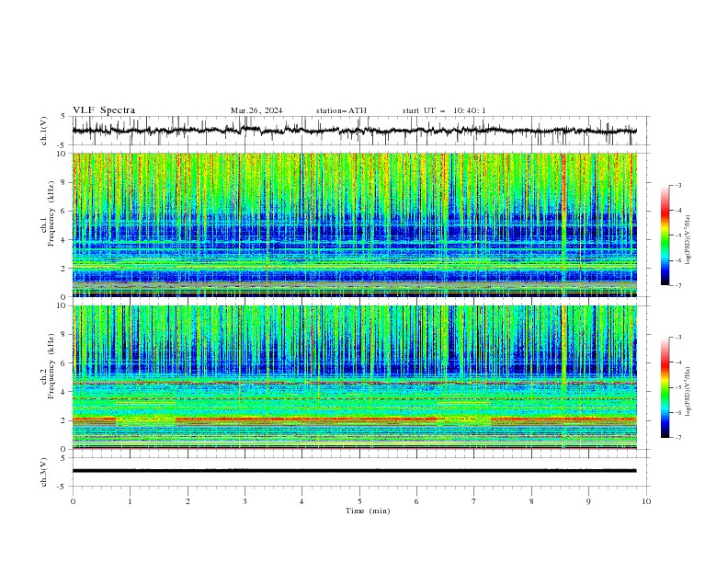Click time-axis tick label "5"

[359, 501]
